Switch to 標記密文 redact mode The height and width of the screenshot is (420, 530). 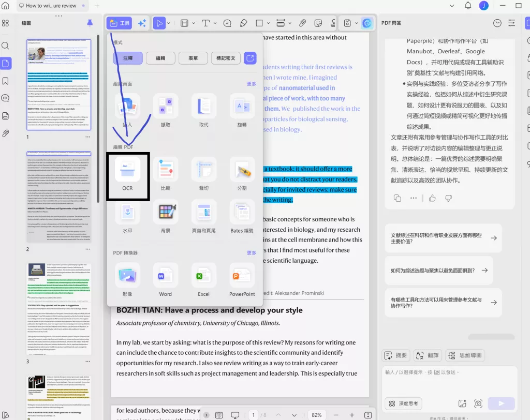click(x=226, y=58)
